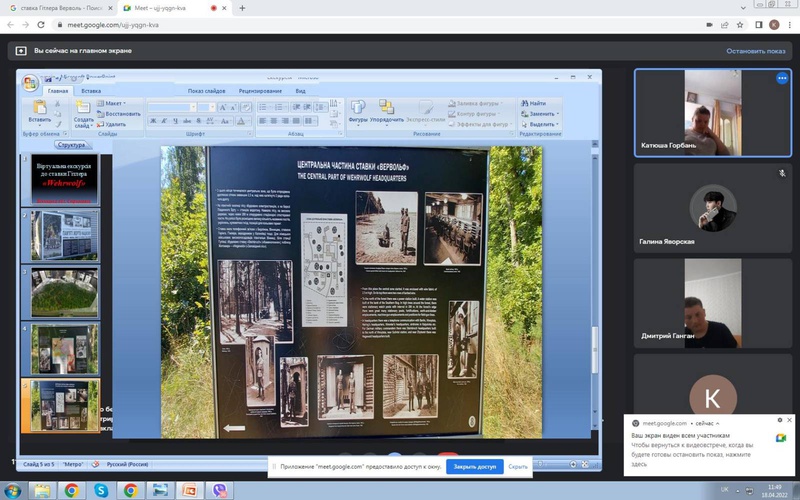800x500 pixels.
Task: Click the decrease font size icon
Action: [234, 107]
